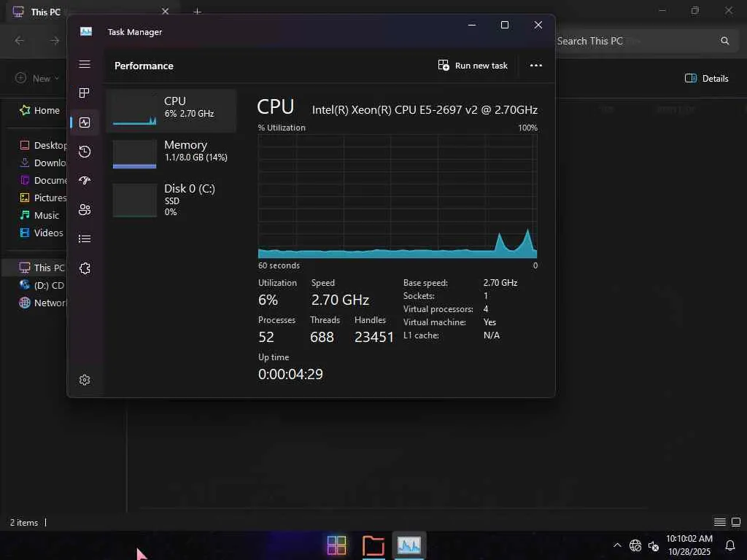Click Explorer back navigation arrow

(x=20, y=41)
